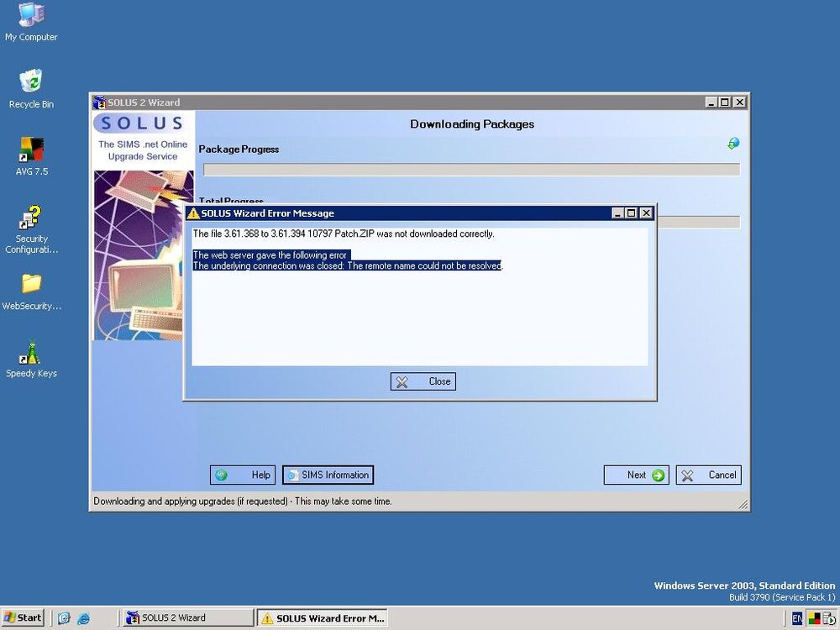This screenshot has width=840, height=630.
Task: Click the status bar downloading message
Action: (242, 501)
